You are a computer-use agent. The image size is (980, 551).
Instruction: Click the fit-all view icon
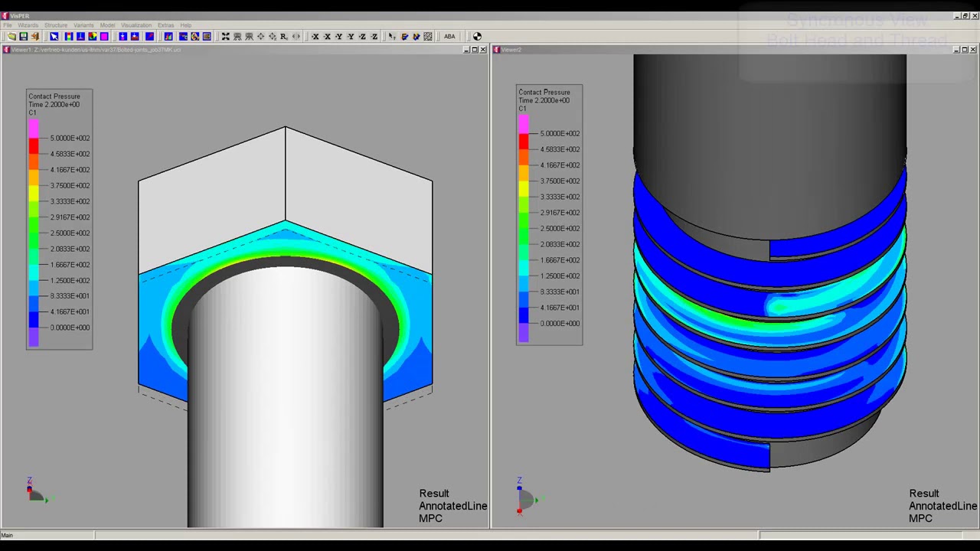point(225,36)
